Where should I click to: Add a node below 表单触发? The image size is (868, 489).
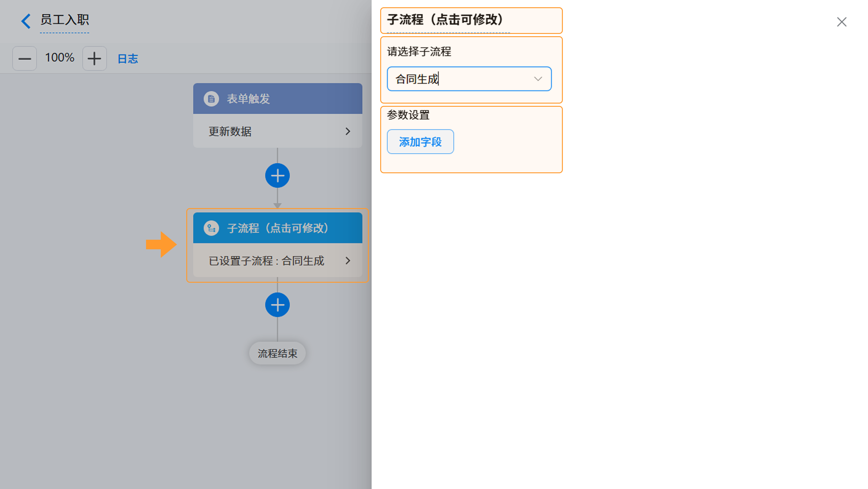click(277, 175)
